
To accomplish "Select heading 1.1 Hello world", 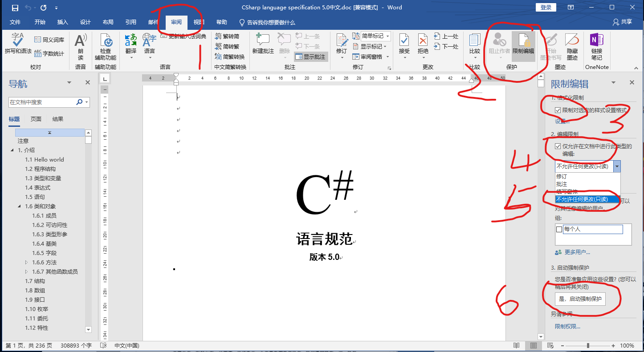I will coord(45,160).
